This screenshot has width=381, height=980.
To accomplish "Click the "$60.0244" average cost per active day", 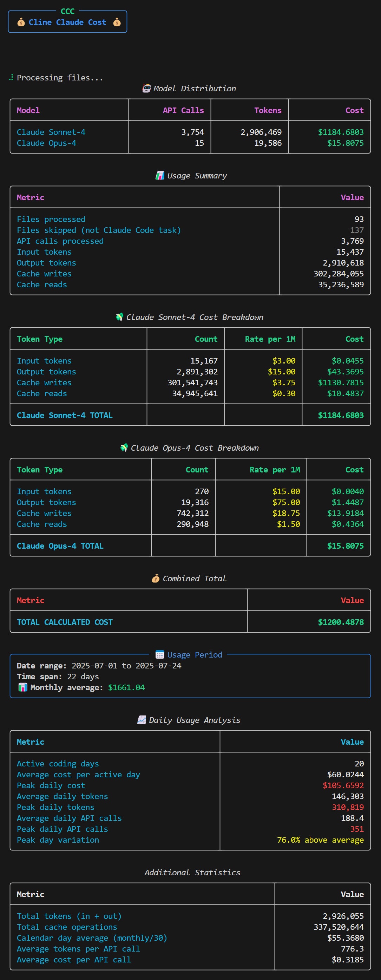I will click(345, 775).
